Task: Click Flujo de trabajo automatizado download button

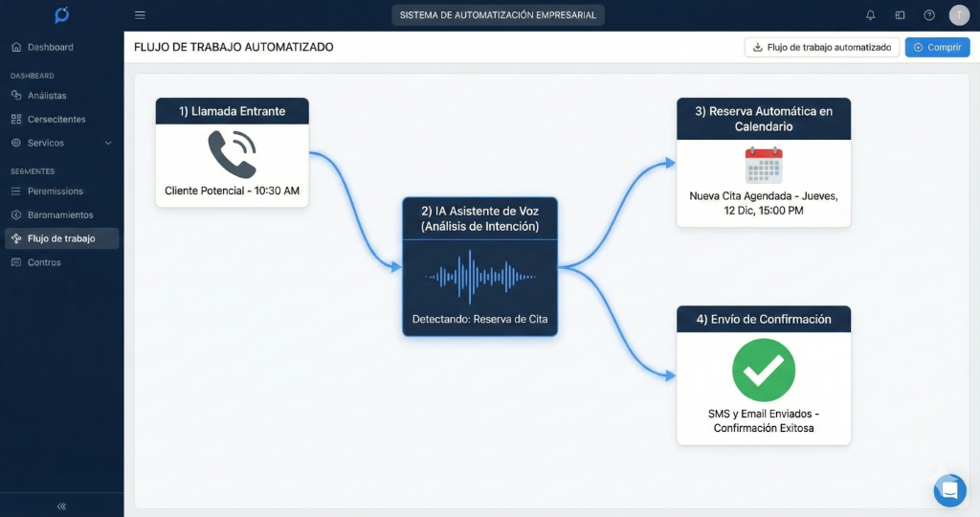Action: coord(821,47)
